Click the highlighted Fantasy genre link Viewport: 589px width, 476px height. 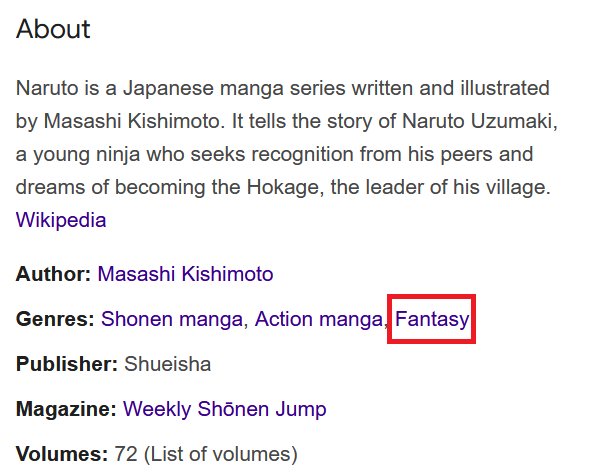(x=432, y=319)
